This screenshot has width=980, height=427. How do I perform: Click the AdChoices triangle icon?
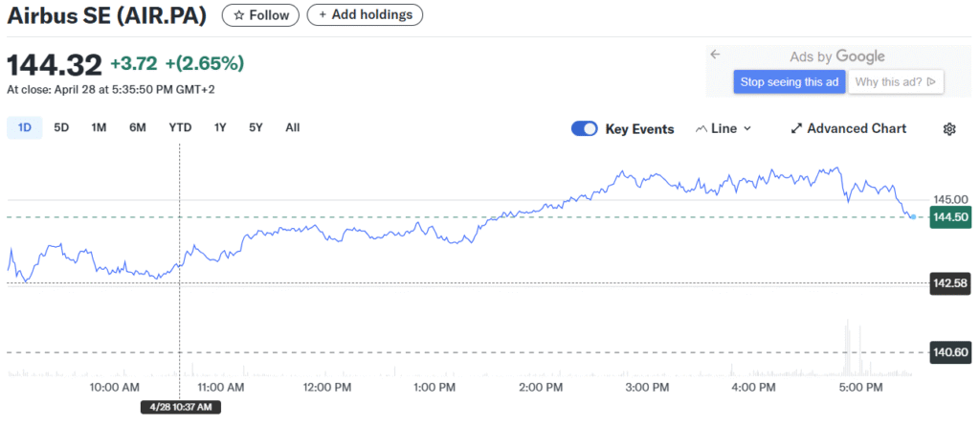tap(931, 82)
